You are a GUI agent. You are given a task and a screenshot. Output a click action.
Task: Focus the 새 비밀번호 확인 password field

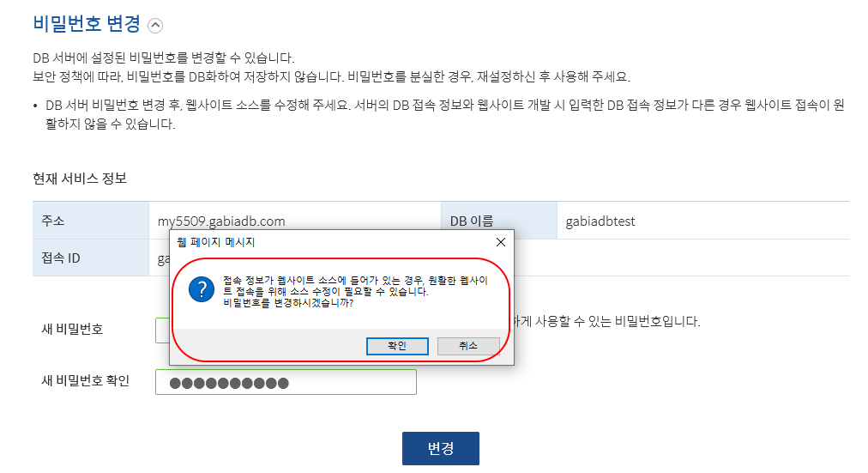[x=286, y=382]
